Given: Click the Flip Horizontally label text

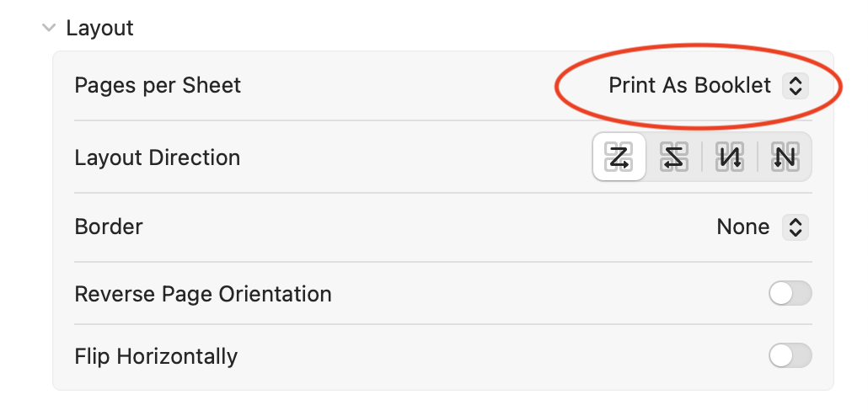Looking at the screenshot, I should [x=156, y=356].
